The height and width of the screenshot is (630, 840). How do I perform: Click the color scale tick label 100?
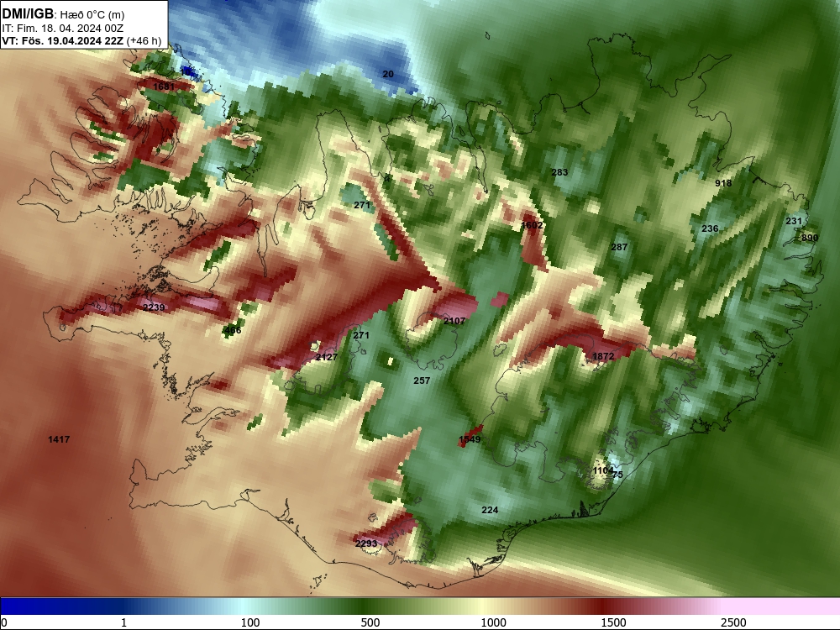pyautogui.click(x=250, y=622)
